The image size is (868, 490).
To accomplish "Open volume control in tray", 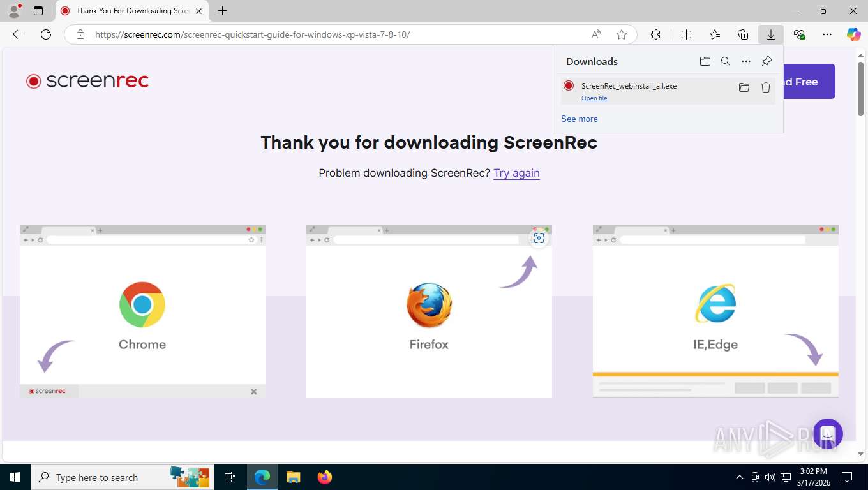I will (770, 477).
